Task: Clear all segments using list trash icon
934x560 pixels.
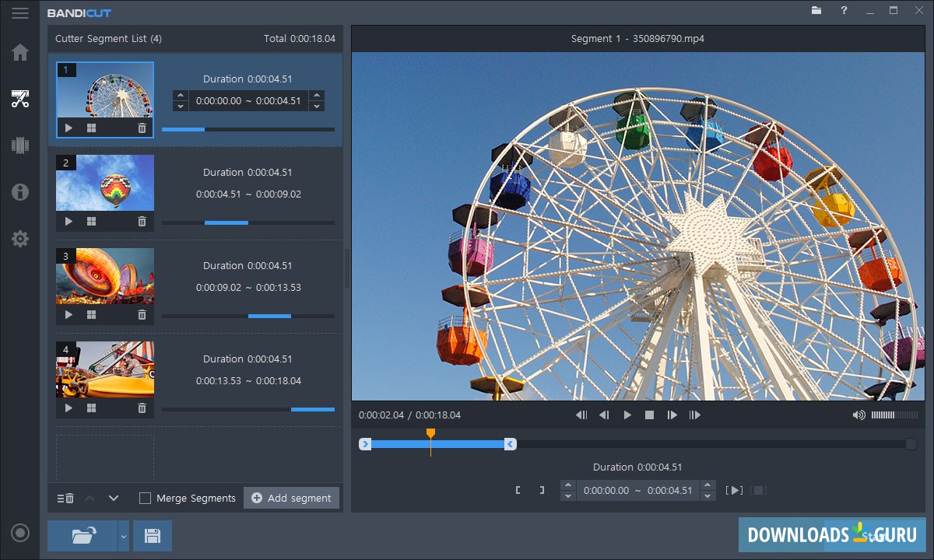Action: pyautogui.click(x=65, y=498)
